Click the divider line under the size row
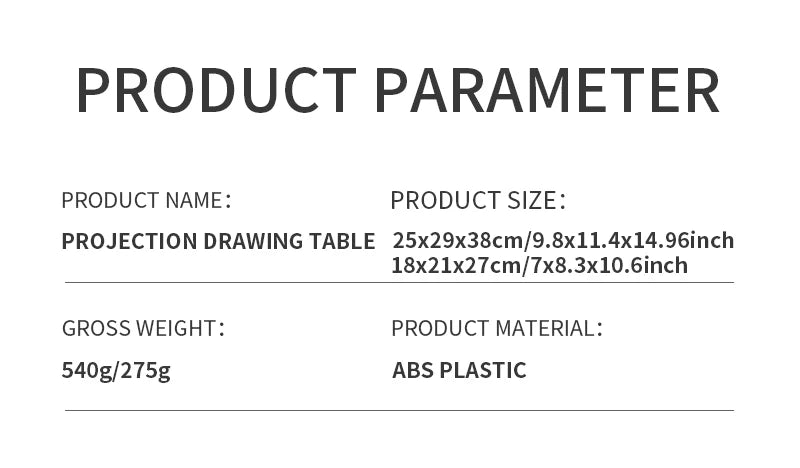Screen dimensions: 800x468 [x=400, y=283]
